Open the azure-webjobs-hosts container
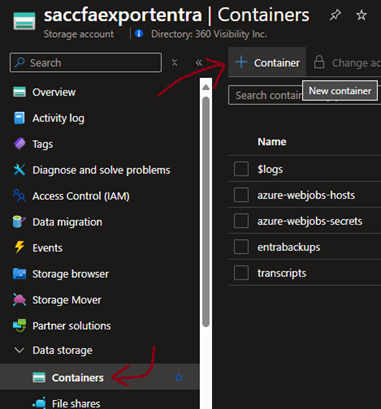Image resolution: width=381 pixels, height=409 pixels. click(306, 195)
